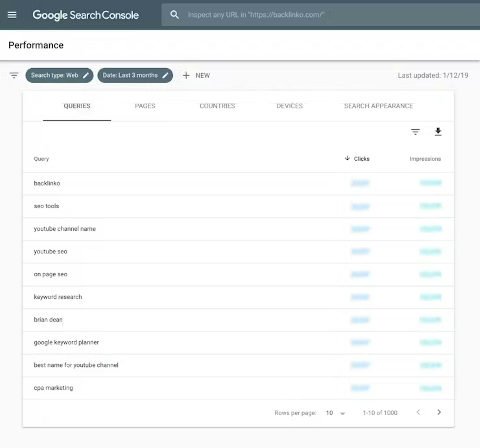Image resolution: width=480 pixels, height=448 pixels.
Task: Select the 'brian dean' query row
Action: click(x=238, y=320)
